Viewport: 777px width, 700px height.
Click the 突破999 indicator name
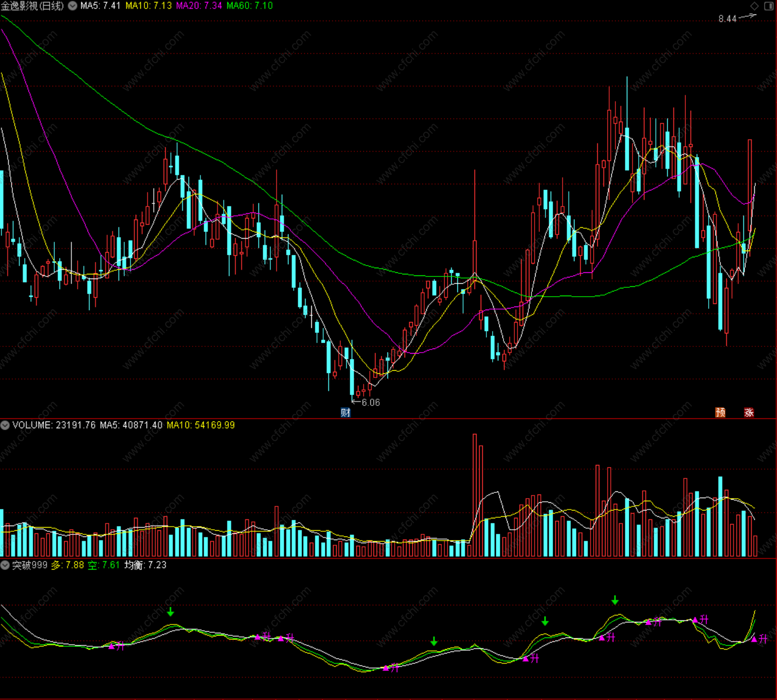(30, 565)
